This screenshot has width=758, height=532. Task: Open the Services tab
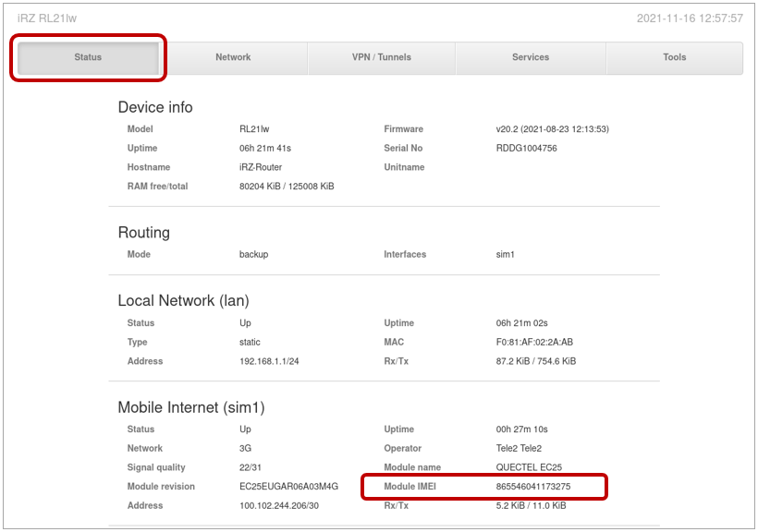(530, 57)
